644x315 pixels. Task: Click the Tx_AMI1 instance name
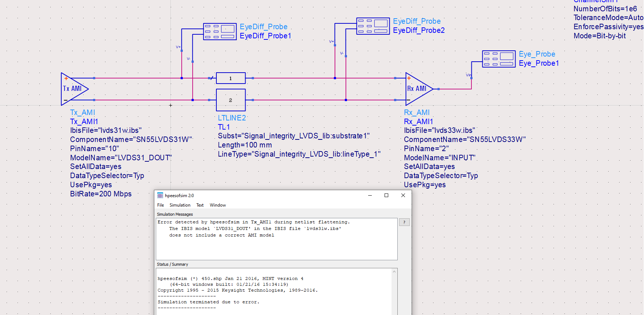point(84,122)
